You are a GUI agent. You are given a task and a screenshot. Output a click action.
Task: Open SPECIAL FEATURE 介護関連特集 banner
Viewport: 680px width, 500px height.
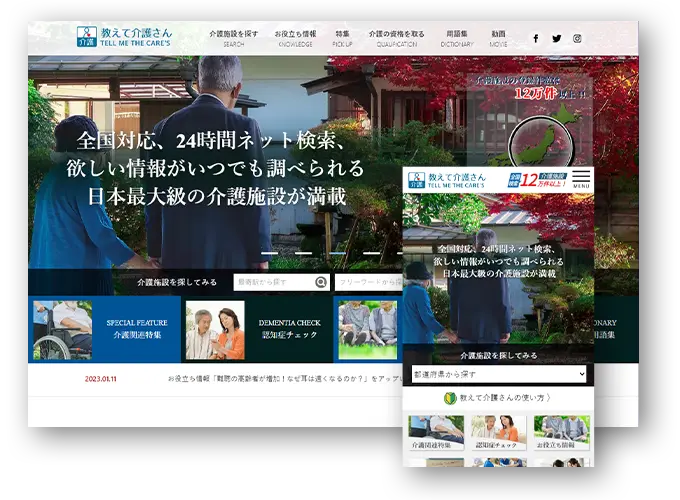(x=105, y=329)
